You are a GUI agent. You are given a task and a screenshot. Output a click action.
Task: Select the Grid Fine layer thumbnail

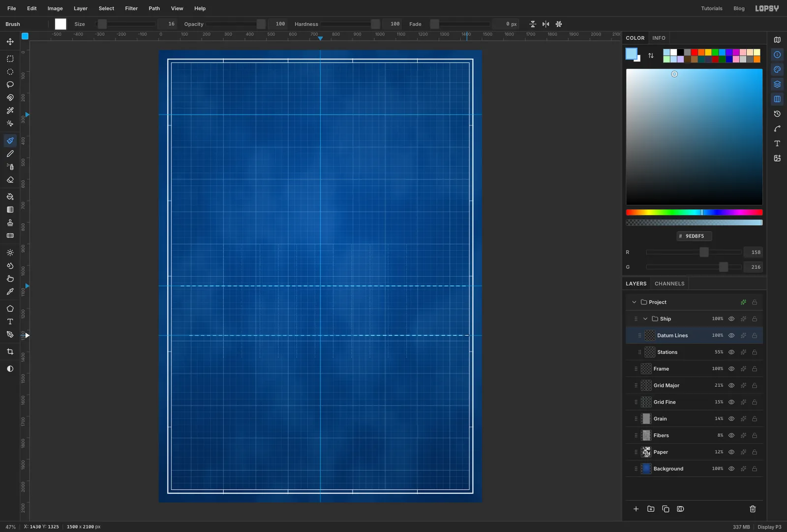click(646, 402)
